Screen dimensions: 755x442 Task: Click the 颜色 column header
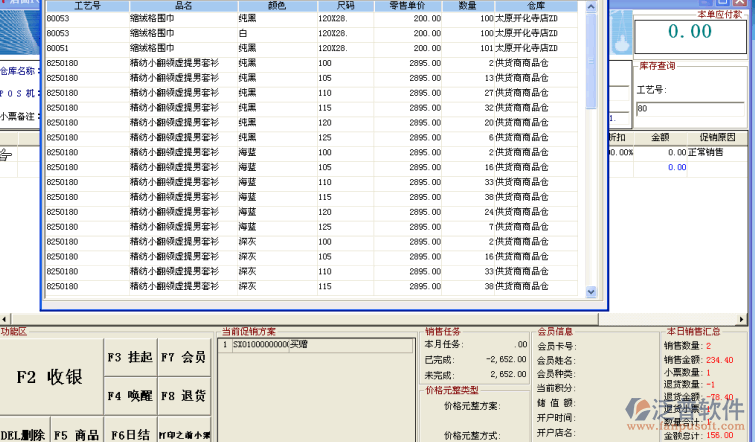pos(276,5)
